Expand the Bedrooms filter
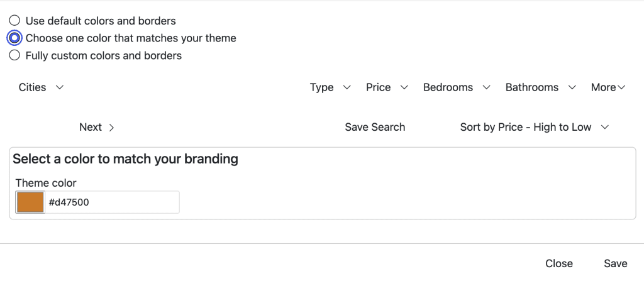Viewport: 644px width, 281px height. click(x=456, y=87)
